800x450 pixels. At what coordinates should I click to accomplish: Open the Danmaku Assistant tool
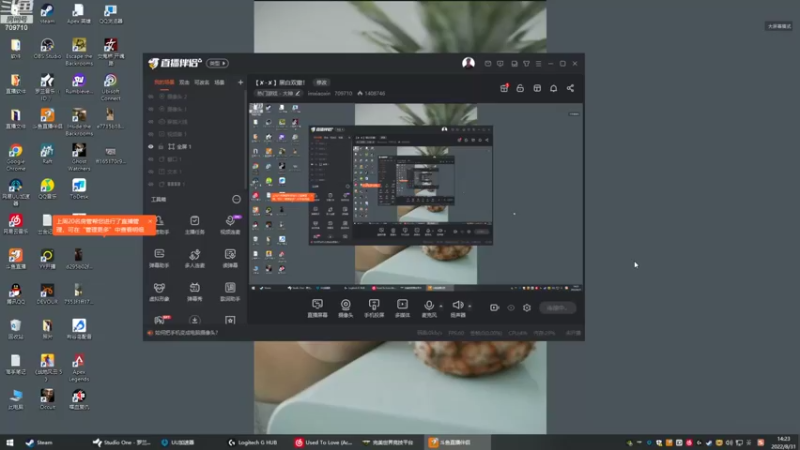(159, 258)
